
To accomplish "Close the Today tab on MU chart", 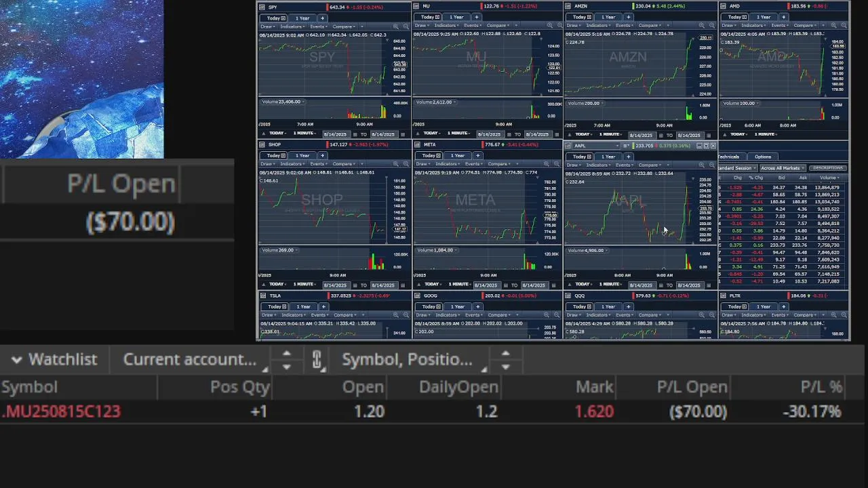I will (x=437, y=17).
